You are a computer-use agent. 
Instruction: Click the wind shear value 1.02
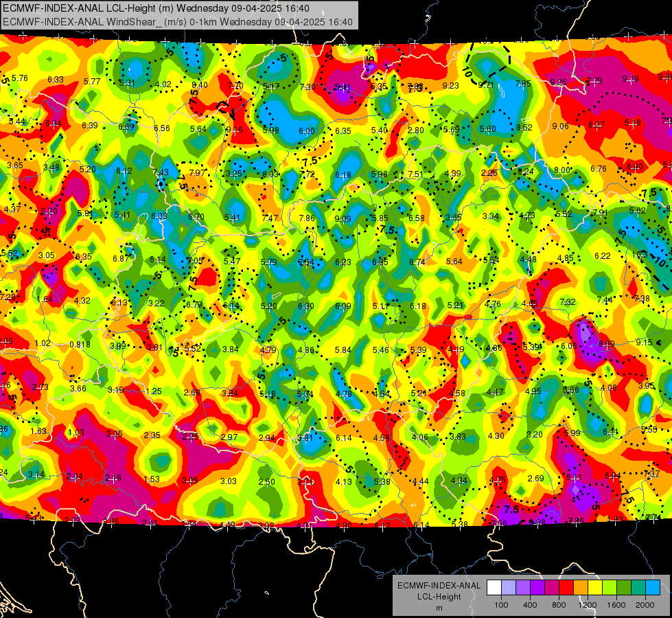pos(43,343)
